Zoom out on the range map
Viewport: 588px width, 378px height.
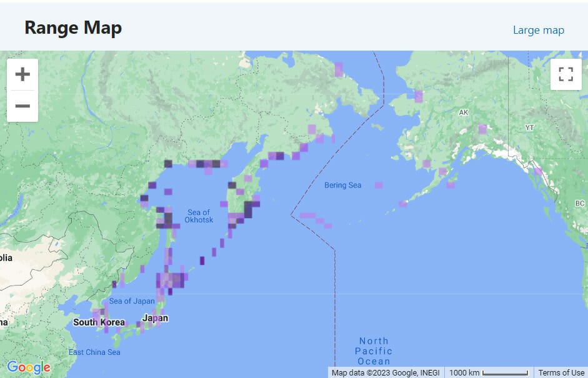pos(22,106)
